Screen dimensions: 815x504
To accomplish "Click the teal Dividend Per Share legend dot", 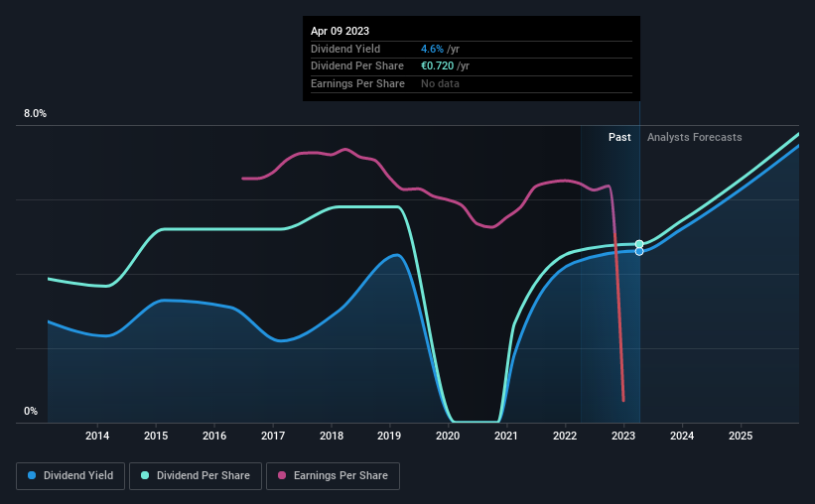I will coord(145,475).
